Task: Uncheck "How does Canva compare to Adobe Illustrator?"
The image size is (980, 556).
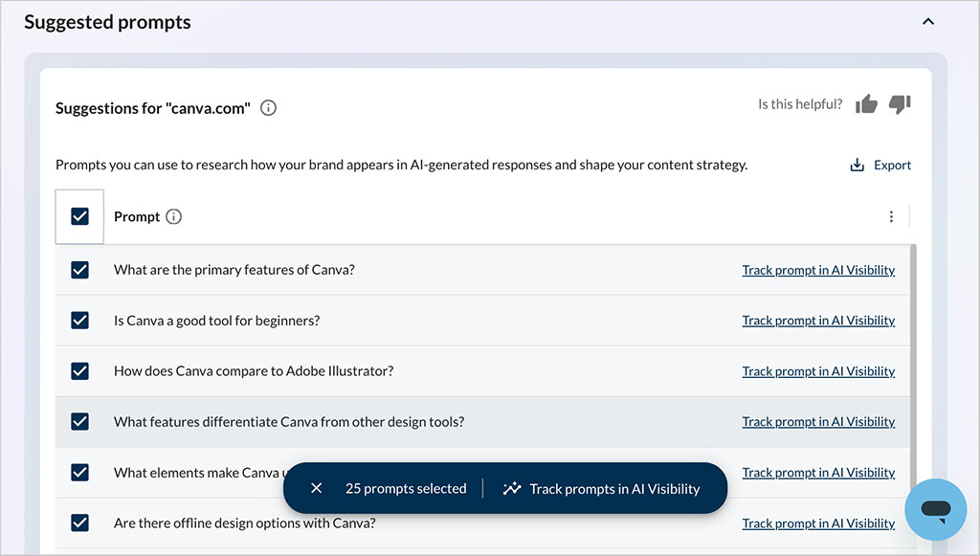Action: (79, 371)
